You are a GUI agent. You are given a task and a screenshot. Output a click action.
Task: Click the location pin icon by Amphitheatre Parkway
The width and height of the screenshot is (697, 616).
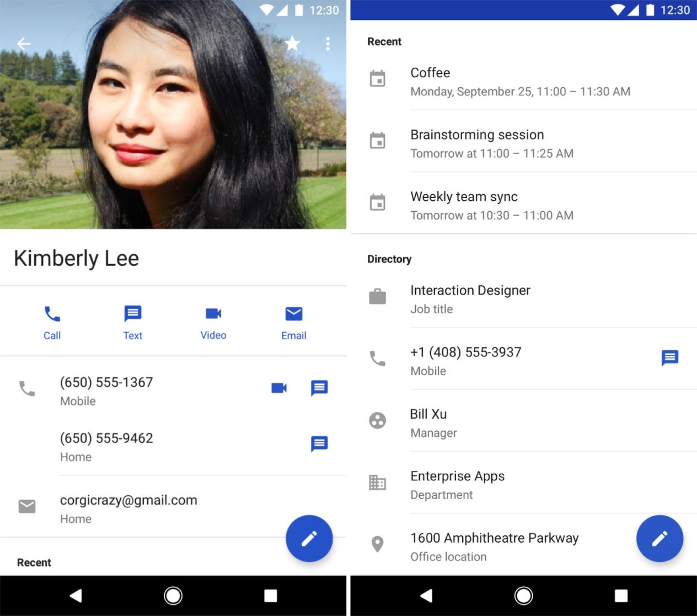378,544
